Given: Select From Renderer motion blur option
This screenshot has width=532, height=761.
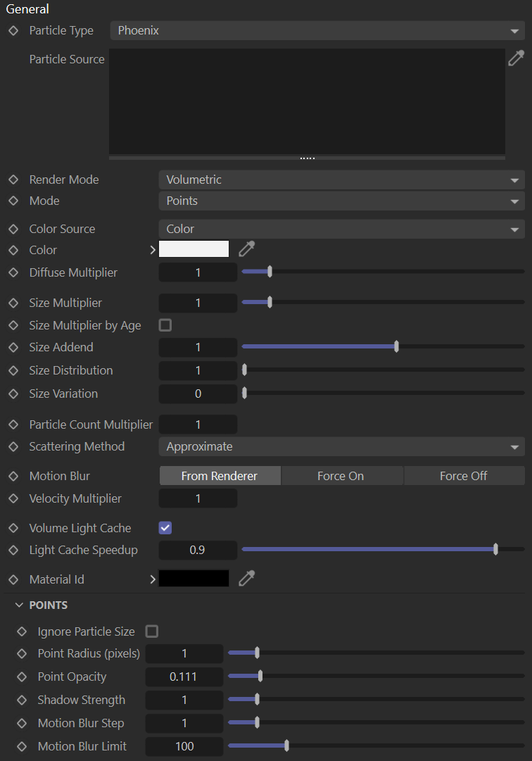Looking at the screenshot, I should pos(220,476).
